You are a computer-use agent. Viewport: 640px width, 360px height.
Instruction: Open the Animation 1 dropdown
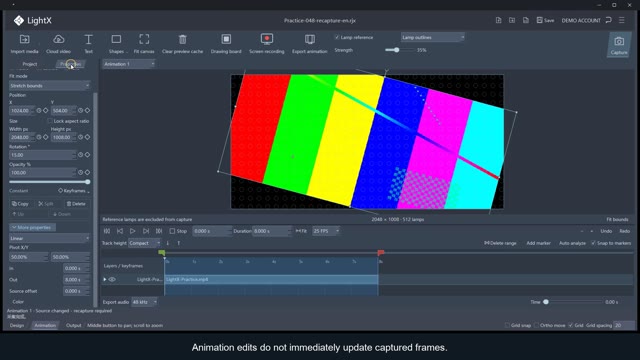point(129,64)
